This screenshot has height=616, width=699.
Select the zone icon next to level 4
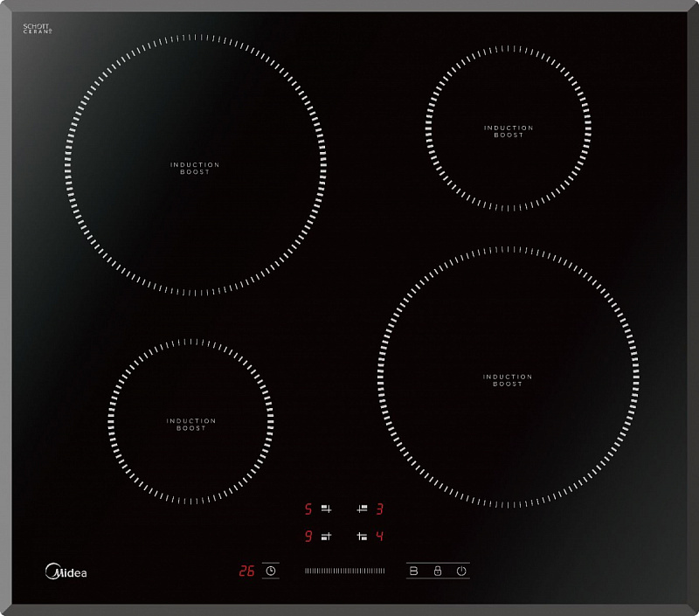[362, 536]
